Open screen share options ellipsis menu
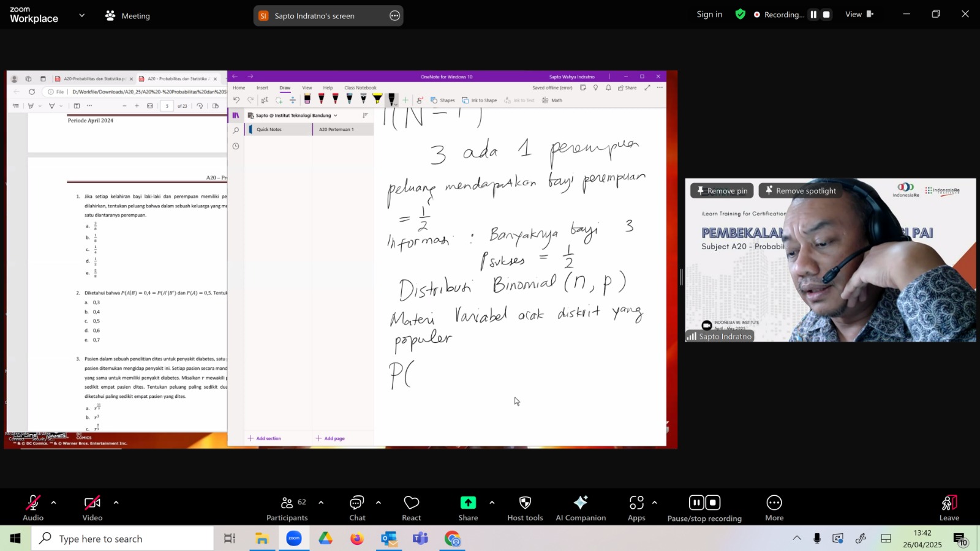The width and height of the screenshot is (980, 551). pyautogui.click(x=395, y=16)
